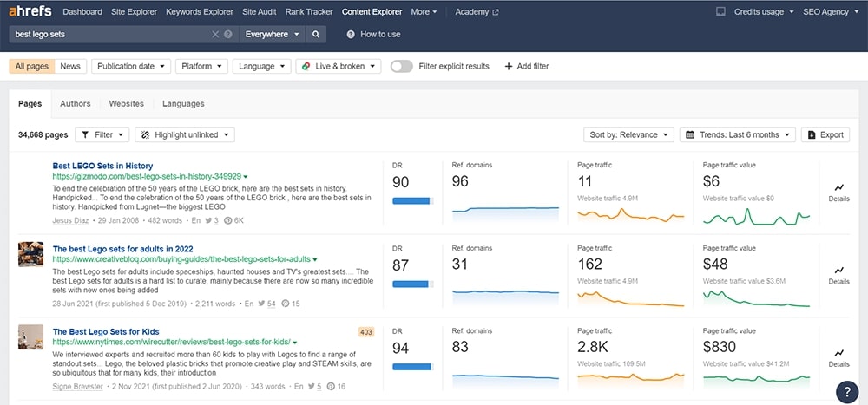Image resolution: width=868 pixels, height=405 pixels.
Task: Open the Everywhere search scope dropdown
Action: coord(272,35)
